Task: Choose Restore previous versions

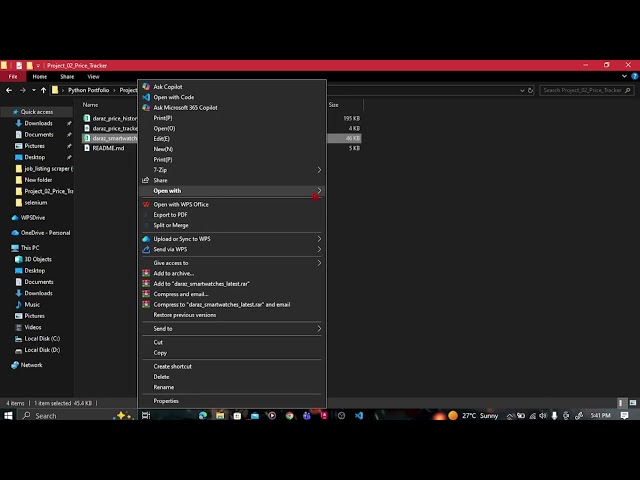Action: coord(184,315)
